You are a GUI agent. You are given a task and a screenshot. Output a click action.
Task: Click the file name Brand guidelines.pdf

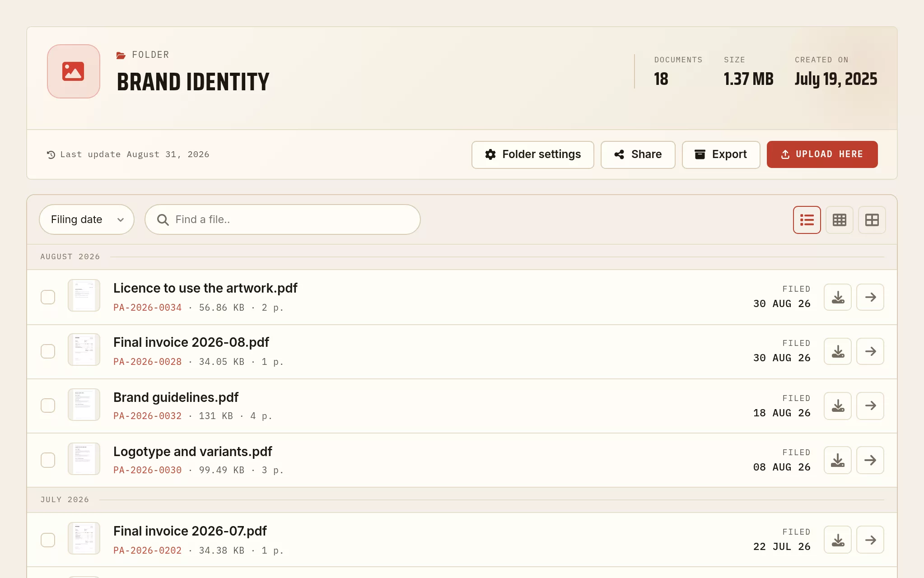[x=176, y=397]
